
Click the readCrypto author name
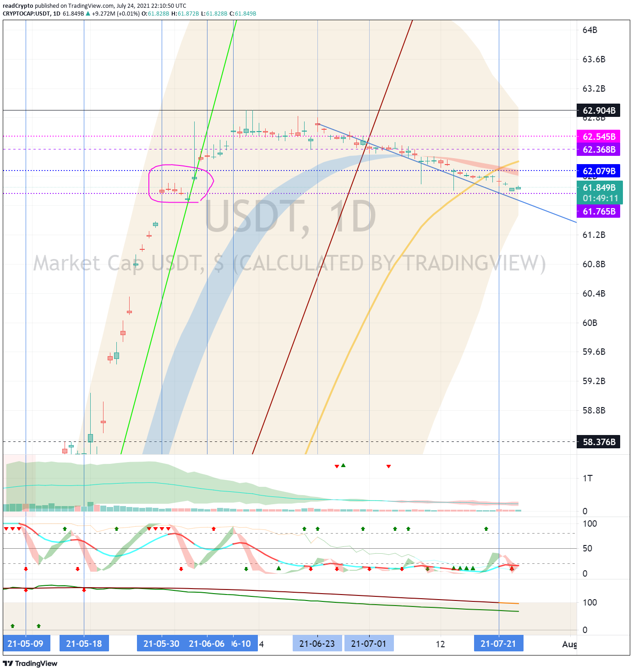coord(18,6)
